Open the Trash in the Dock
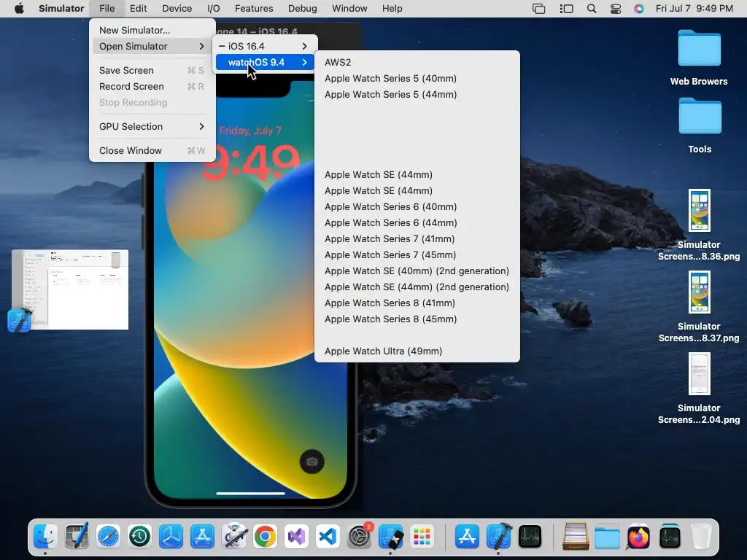Image resolution: width=747 pixels, height=560 pixels. click(701, 537)
